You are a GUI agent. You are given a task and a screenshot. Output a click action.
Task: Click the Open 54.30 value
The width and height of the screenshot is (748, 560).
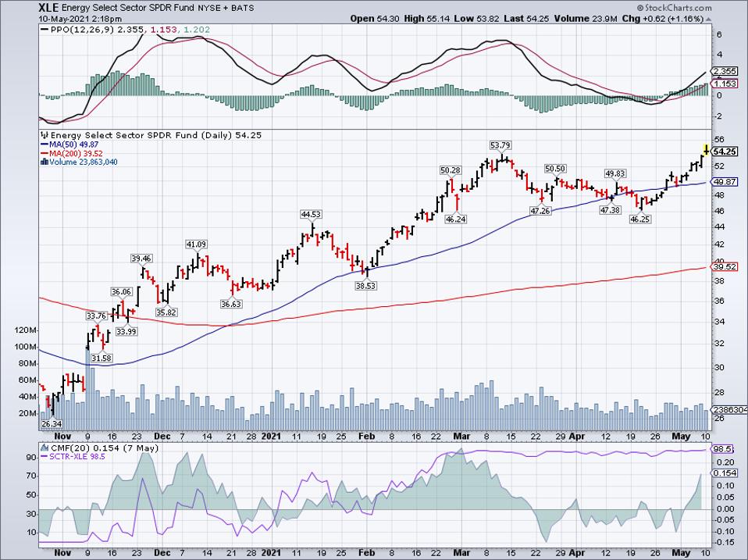coord(375,19)
